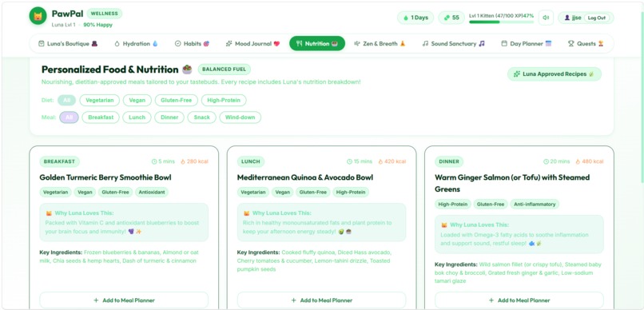This screenshot has width=644, height=310.
Task: Click the BREAKFAST category label
Action: (60, 161)
